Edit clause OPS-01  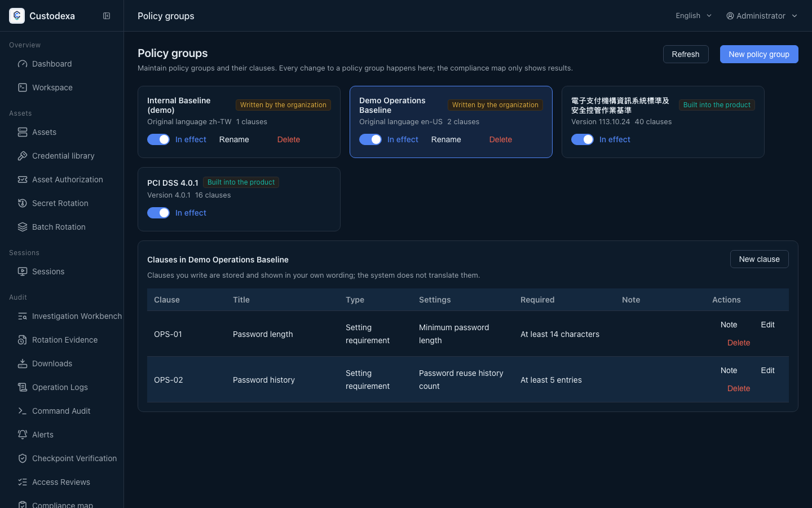click(767, 325)
